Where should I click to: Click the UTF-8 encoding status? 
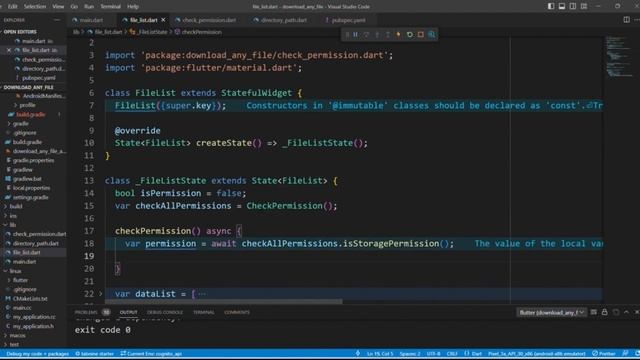pos(433,353)
